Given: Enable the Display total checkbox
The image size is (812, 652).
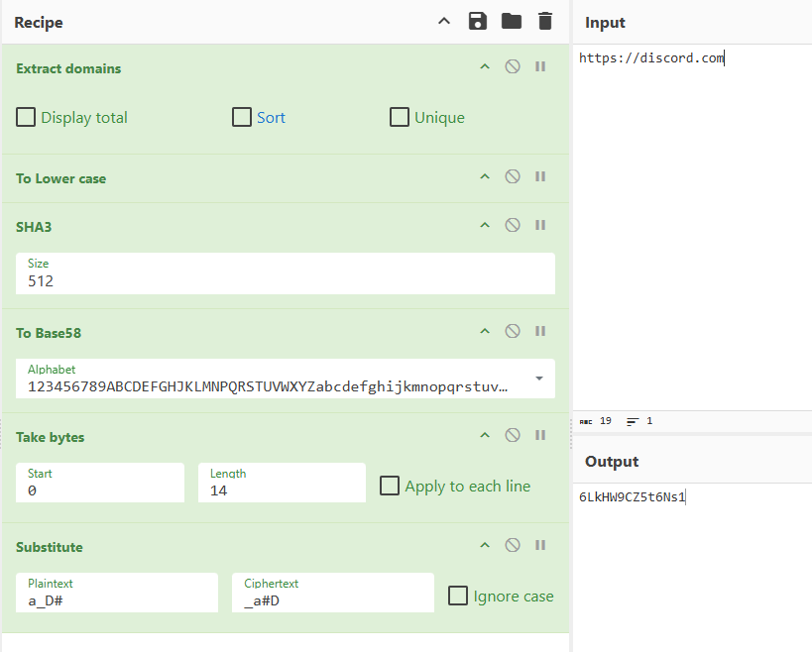Looking at the screenshot, I should coord(27,117).
